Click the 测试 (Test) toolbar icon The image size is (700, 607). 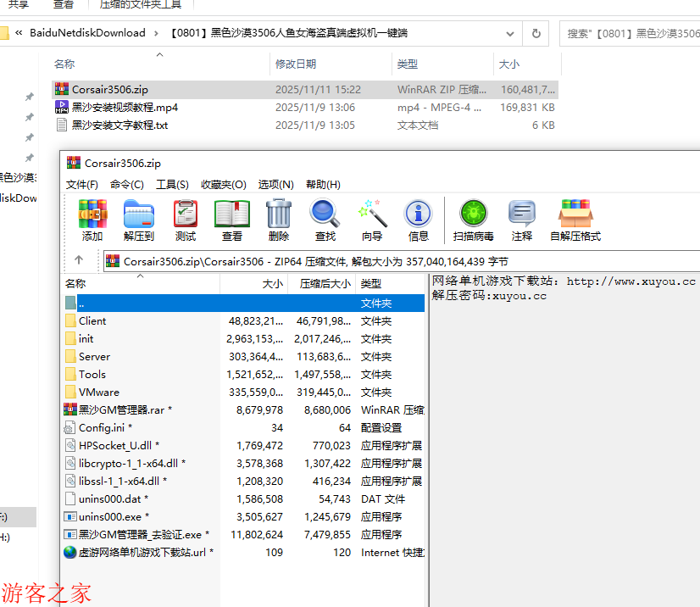click(185, 220)
